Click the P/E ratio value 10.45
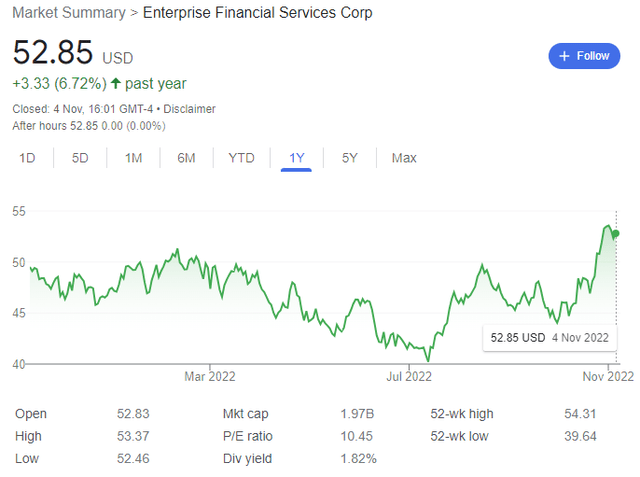Viewport: 640px width, 477px height. tap(357, 436)
